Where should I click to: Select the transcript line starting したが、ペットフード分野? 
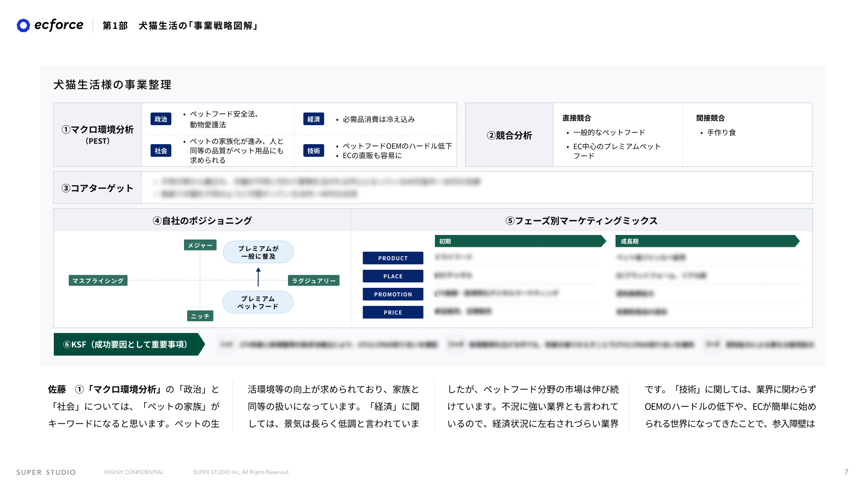[x=533, y=389]
